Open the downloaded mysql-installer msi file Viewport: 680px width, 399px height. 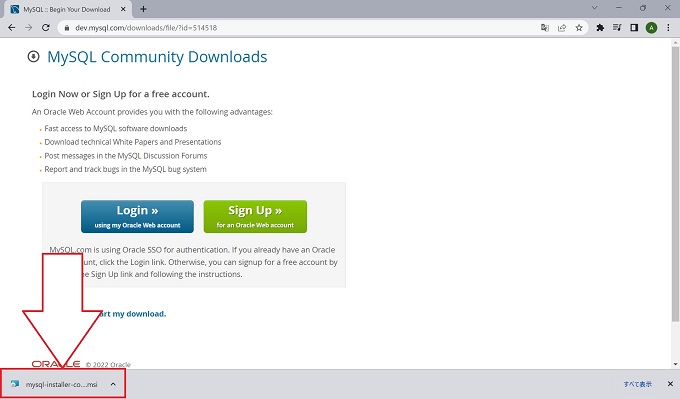[61, 384]
